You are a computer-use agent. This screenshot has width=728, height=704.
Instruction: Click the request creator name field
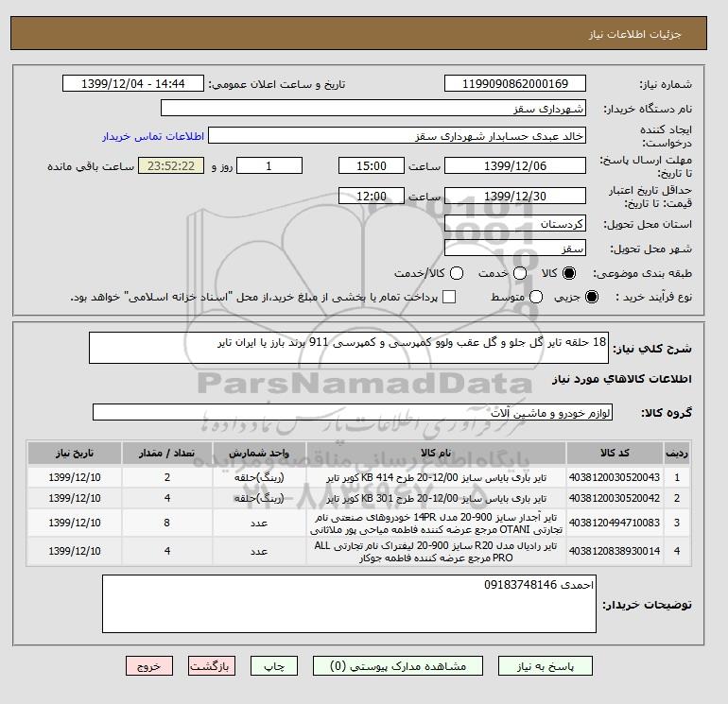tap(397, 136)
